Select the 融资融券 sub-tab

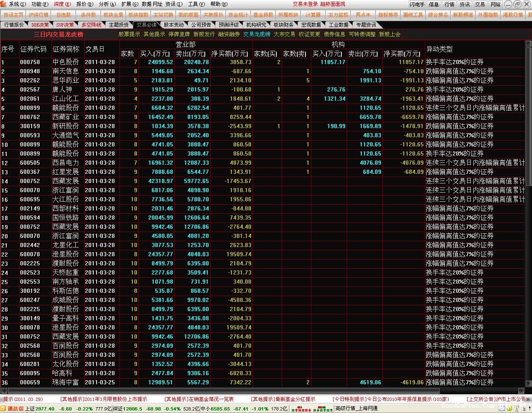click(229, 34)
